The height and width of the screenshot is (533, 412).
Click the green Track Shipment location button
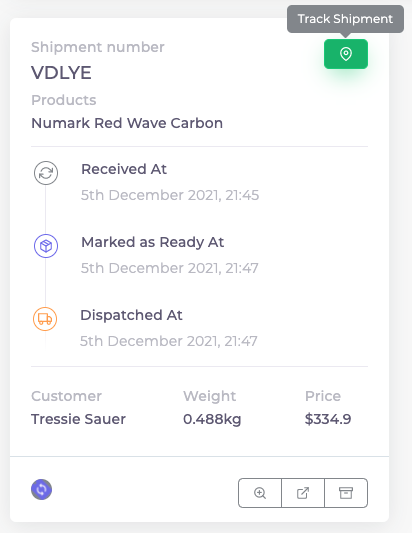(x=346, y=54)
